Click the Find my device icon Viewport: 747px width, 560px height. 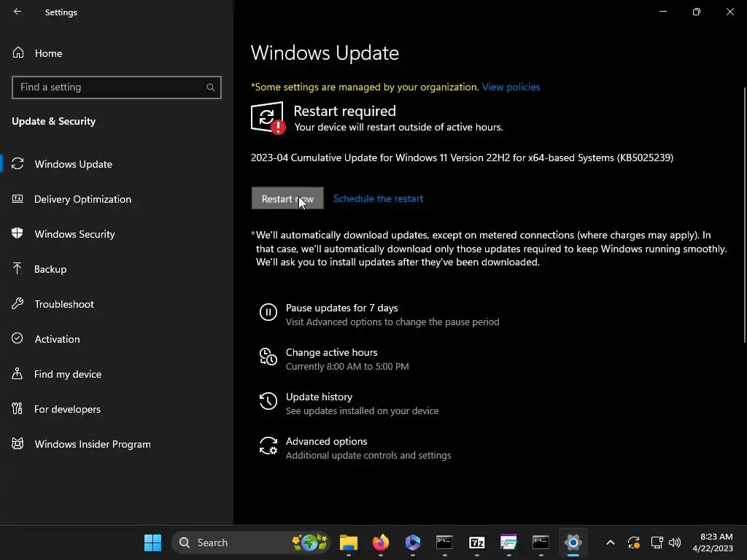click(x=18, y=373)
